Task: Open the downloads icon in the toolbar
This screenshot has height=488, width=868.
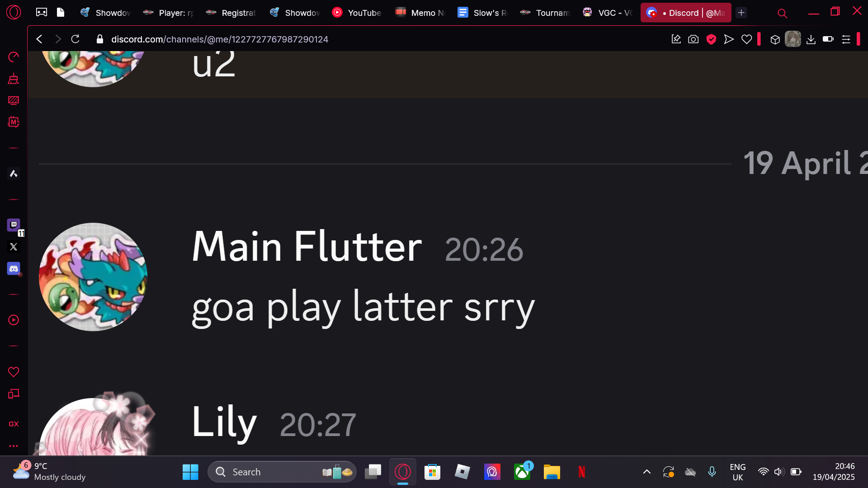Action: (811, 39)
